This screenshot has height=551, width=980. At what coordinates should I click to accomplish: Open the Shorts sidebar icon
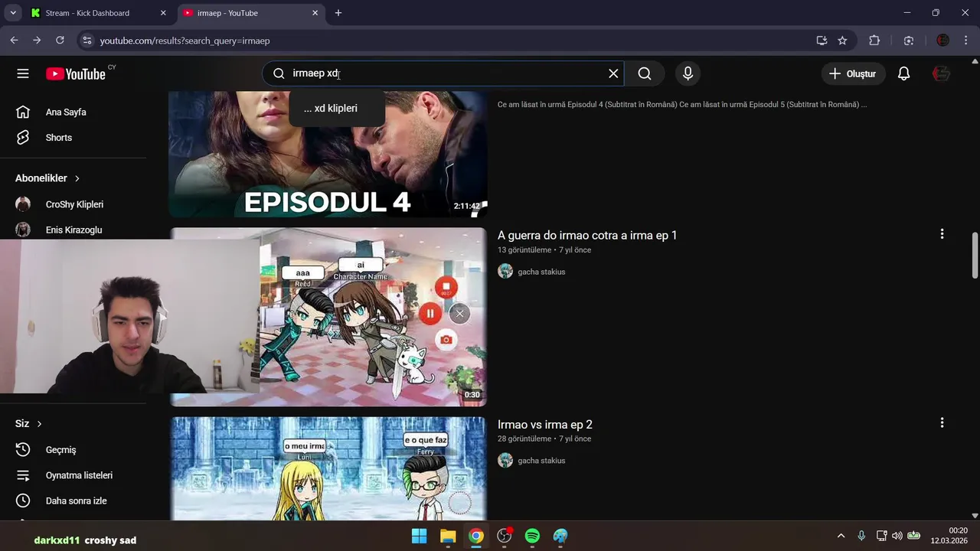[23, 138]
